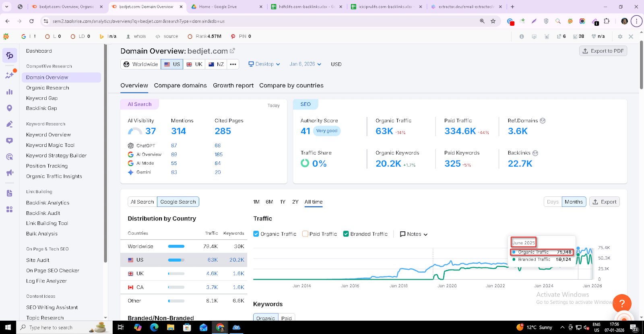Check the Paid Traffic checkbox
This screenshot has width=644, height=334.
click(x=305, y=234)
